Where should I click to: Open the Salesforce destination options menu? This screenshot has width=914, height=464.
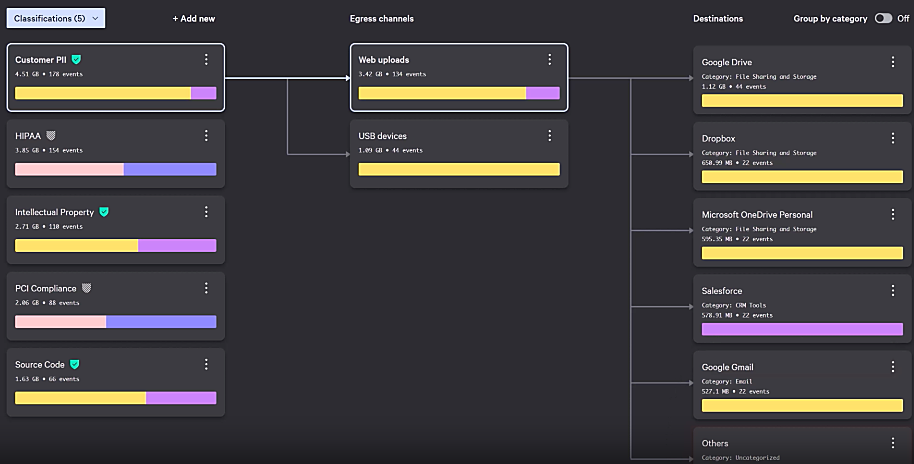(x=893, y=291)
